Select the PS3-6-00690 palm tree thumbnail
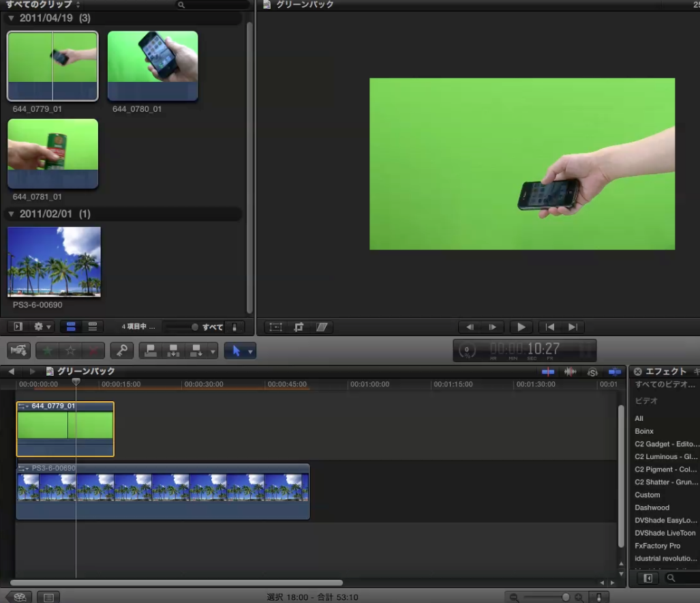This screenshot has width=700, height=603. click(x=54, y=262)
